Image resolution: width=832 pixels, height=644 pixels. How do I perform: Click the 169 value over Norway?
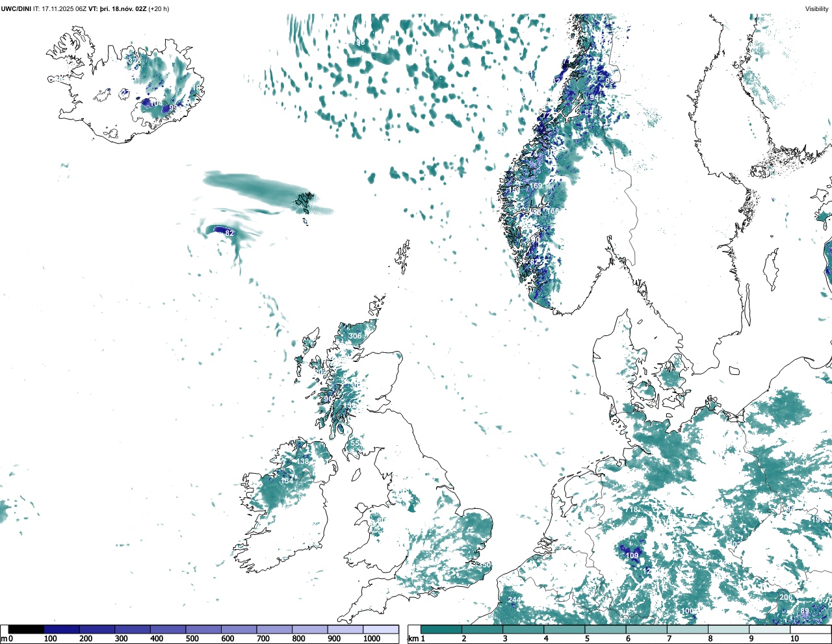(536, 186)
